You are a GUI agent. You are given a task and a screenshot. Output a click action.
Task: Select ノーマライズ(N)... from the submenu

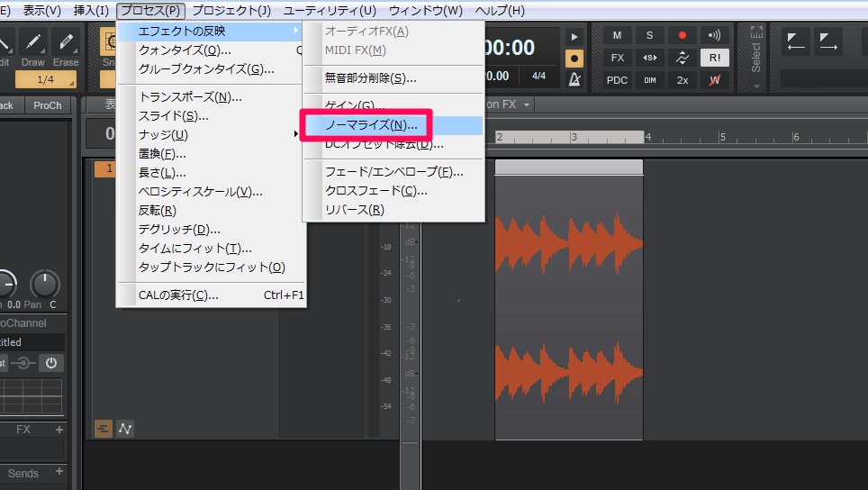coord(366,125)
